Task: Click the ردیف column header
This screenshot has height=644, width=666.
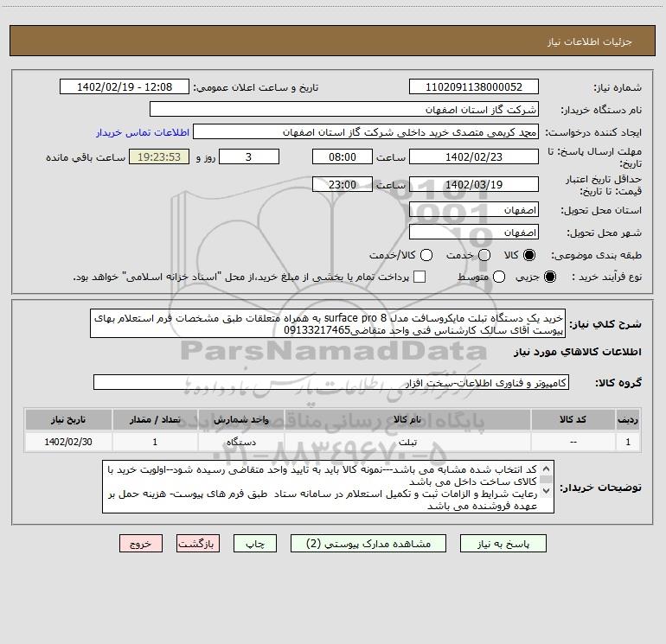Action: click(628, 419)
